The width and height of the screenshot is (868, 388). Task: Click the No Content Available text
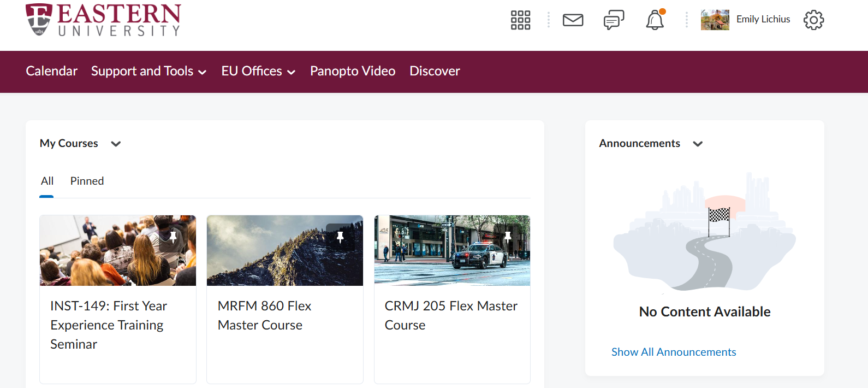[705, 311]
